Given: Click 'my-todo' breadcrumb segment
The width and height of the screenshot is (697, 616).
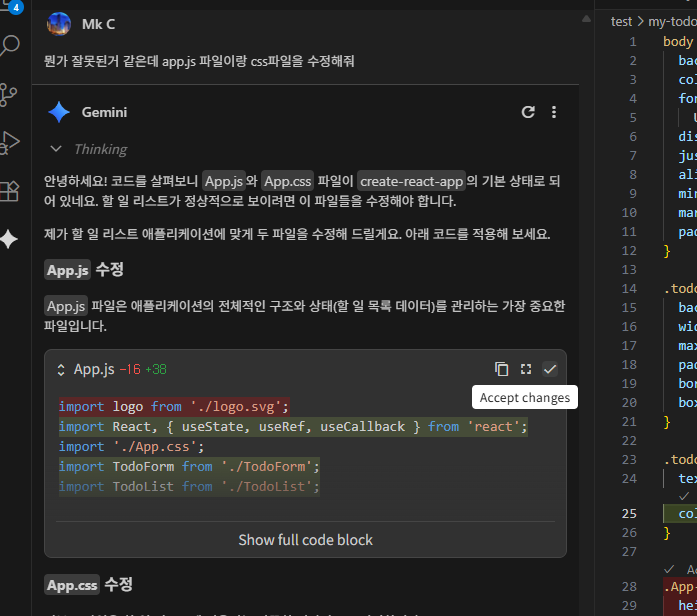Looking at the screenshot, I should click(x=672, y=21).
